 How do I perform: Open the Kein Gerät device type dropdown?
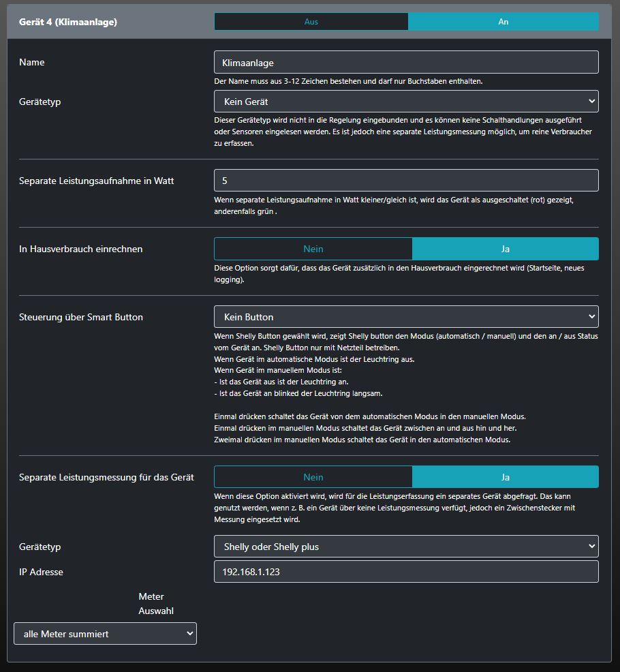(406, 102)
